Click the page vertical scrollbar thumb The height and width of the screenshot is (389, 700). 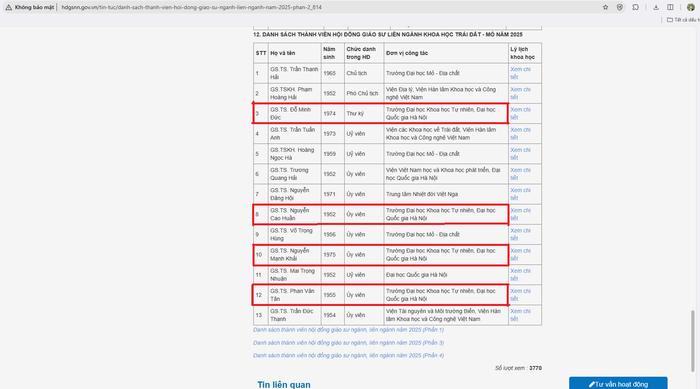coord(693,340)
